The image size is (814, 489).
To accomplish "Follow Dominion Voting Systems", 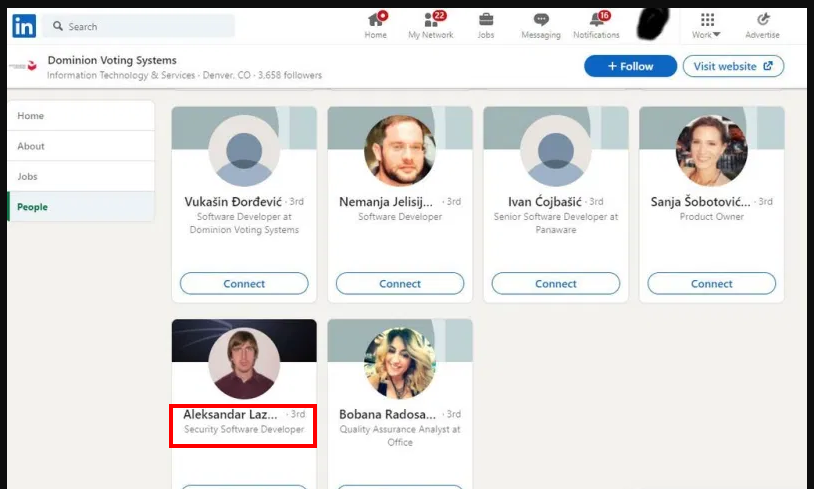I will pos(630,66).
